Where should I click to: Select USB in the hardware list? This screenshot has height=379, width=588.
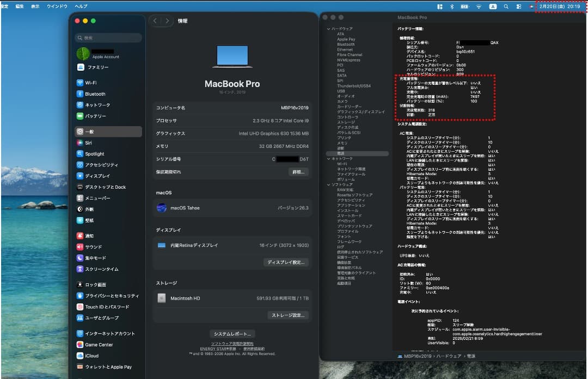point(341,91)
